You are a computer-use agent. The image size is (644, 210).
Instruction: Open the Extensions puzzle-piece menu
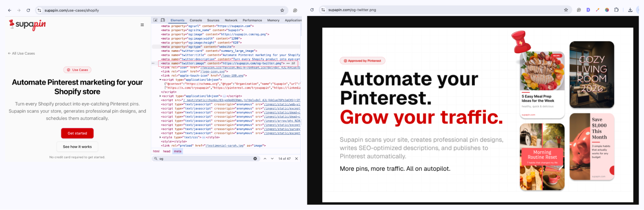[616, 10]
